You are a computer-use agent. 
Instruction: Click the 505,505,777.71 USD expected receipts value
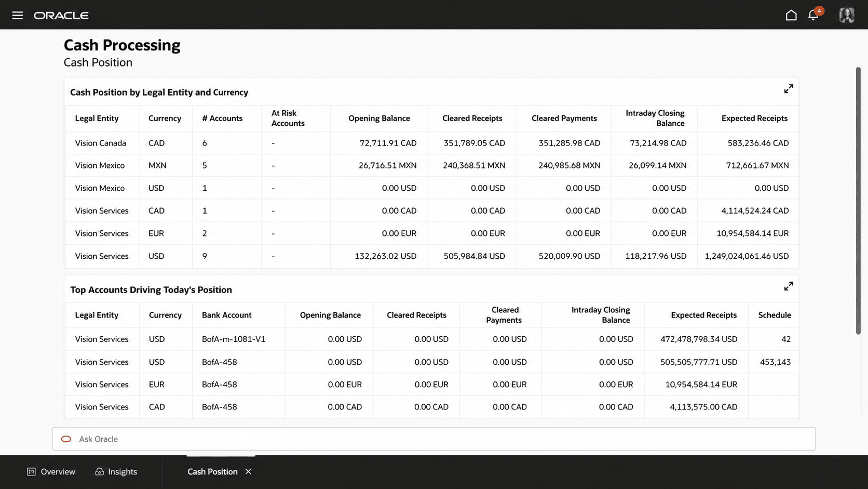[699, 362]
